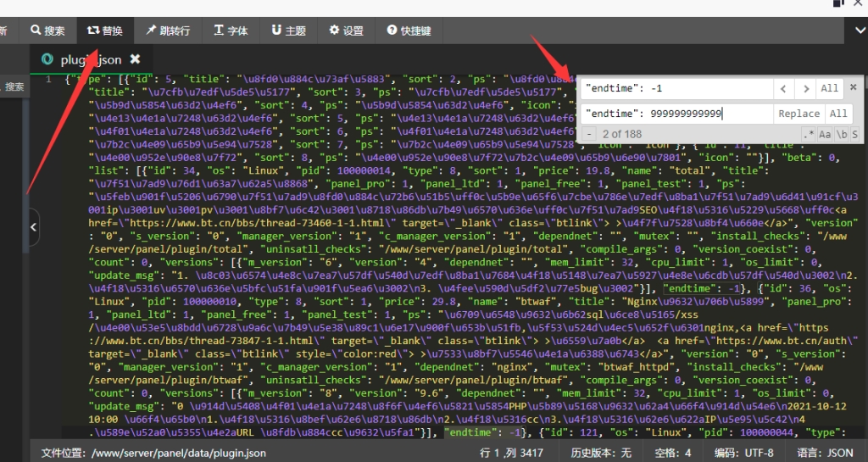Click the 搜索 sidebar button

tap(12, 86)
